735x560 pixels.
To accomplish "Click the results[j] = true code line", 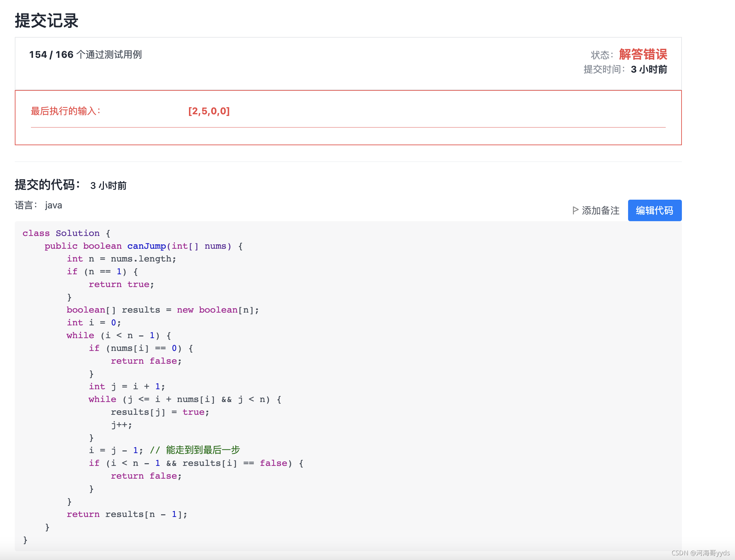I will pos(160,412).
